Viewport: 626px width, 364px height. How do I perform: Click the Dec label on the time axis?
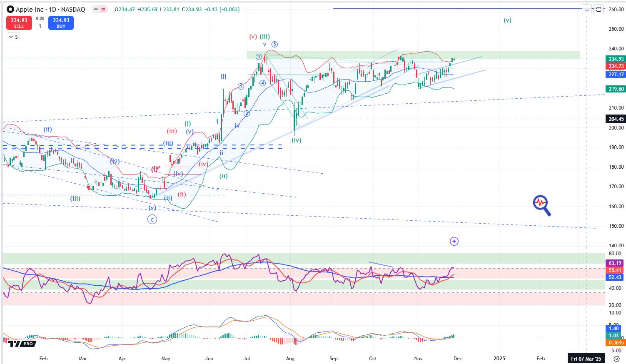click(458, 359)
